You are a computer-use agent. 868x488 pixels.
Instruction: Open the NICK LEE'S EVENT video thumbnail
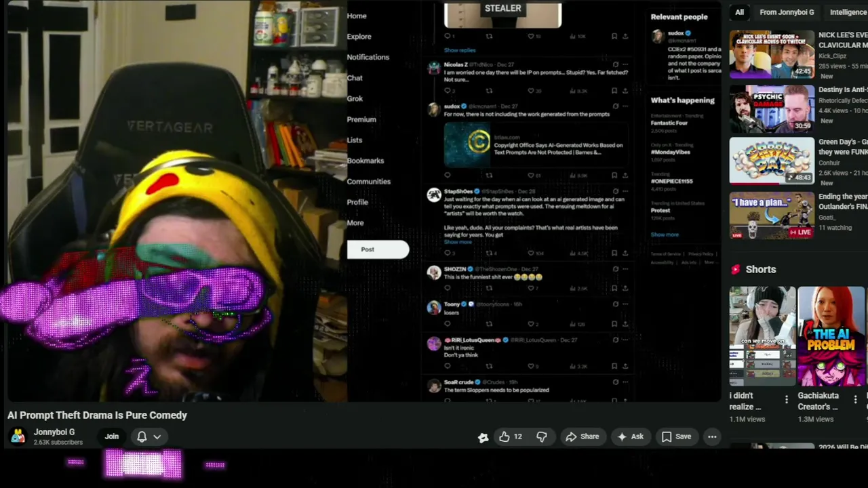click(x=772, y=54)
